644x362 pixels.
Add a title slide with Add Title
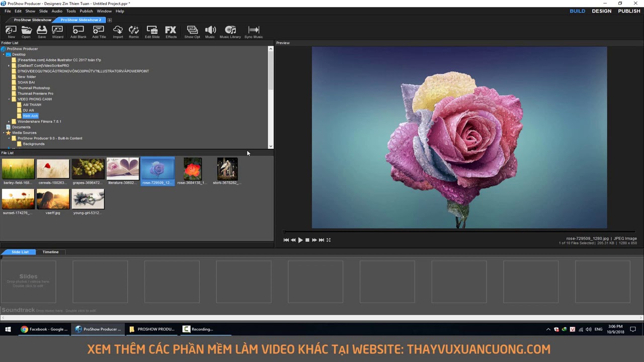99,32
